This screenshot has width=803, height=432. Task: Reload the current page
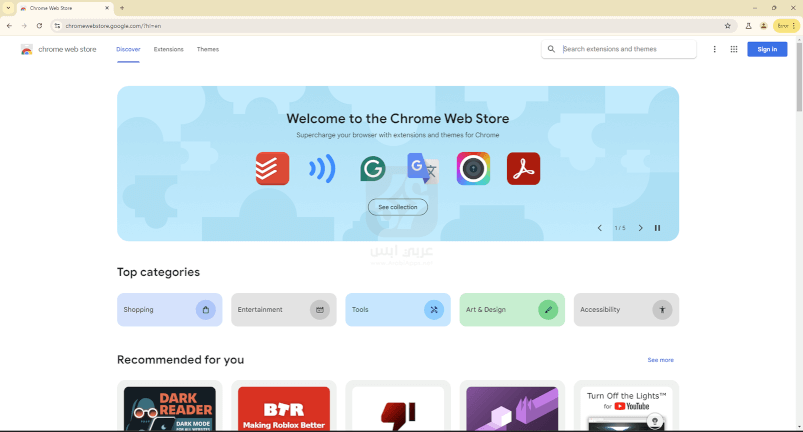39,26
